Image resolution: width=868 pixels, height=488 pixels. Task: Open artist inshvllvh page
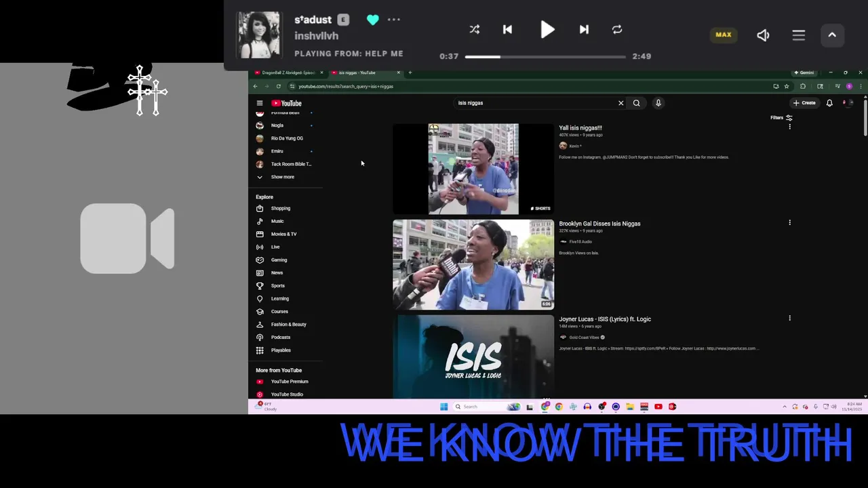pos(316,36)
